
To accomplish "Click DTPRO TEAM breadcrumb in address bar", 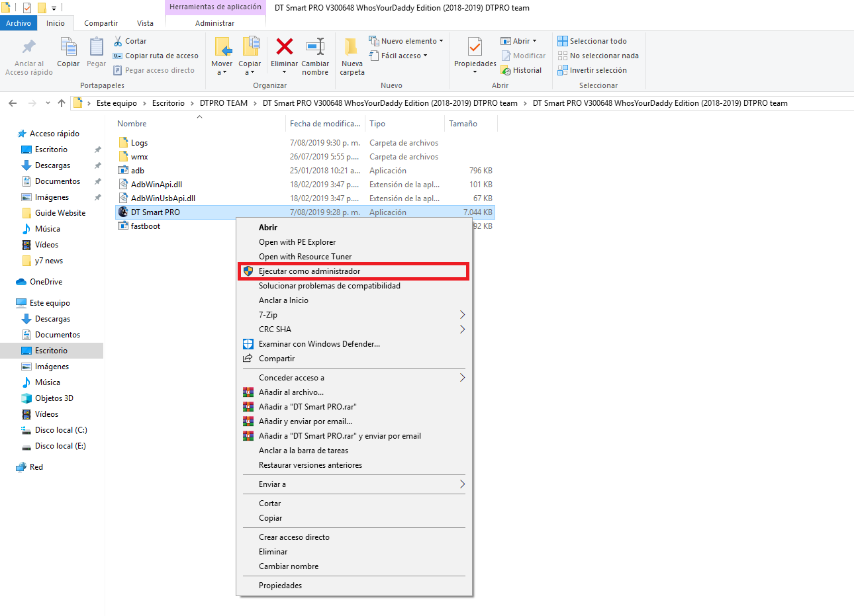I will tap(224, 103).
